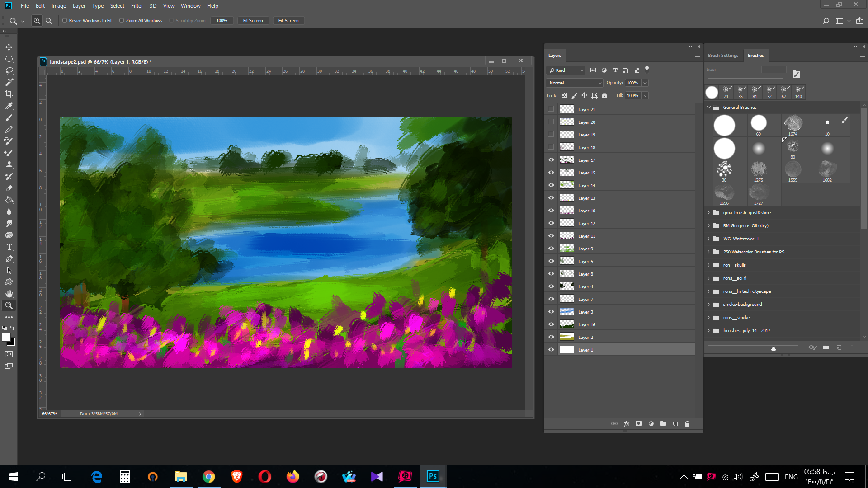Switch to the Brush Settings tab
868x488 pixels.
pos(723,56)
